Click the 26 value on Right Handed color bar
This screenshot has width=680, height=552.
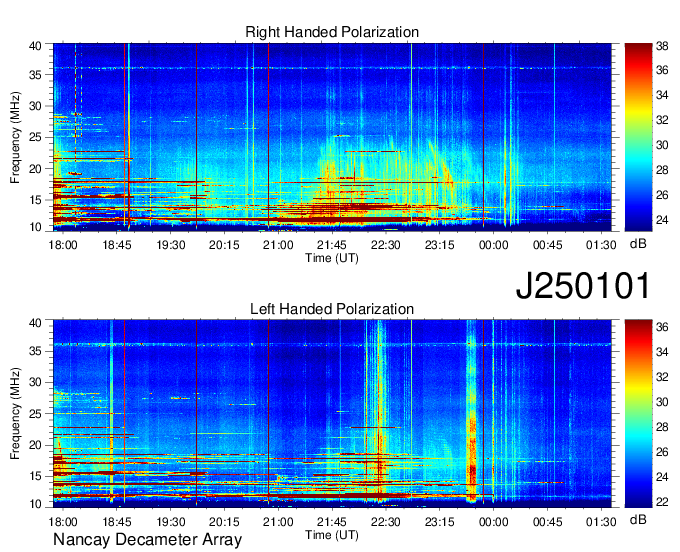click(662, 195)
